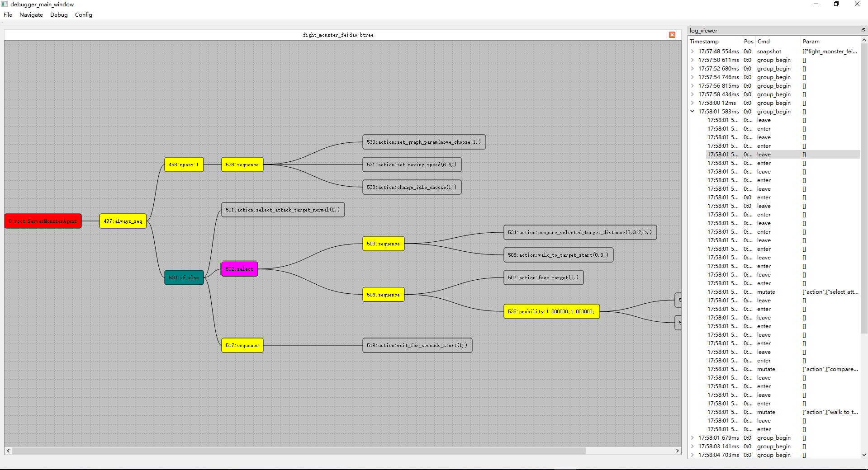
Task: Float the log_viewer panel
Action: pyautogui.click(x=863, y=30)
